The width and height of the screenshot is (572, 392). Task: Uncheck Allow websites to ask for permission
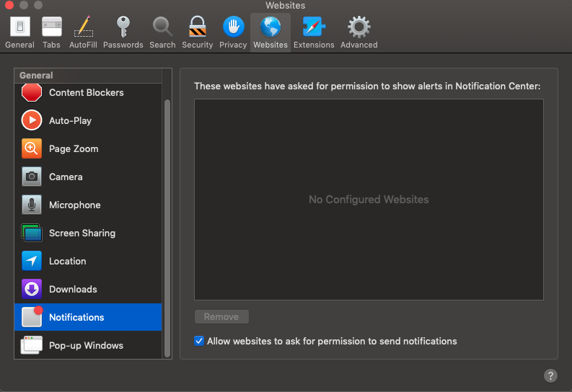point(199,341)
